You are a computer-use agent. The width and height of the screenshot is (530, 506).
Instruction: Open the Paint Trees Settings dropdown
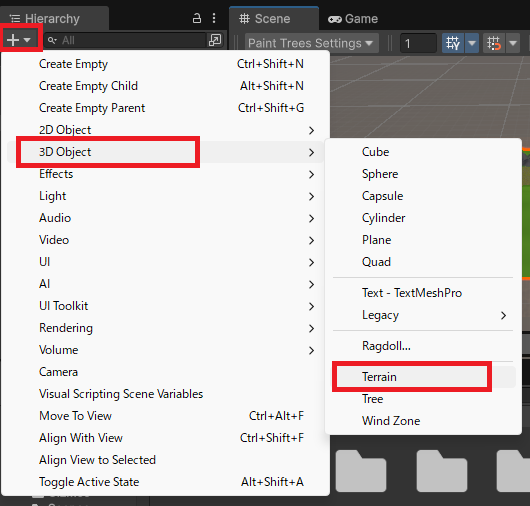pos(311,43)
